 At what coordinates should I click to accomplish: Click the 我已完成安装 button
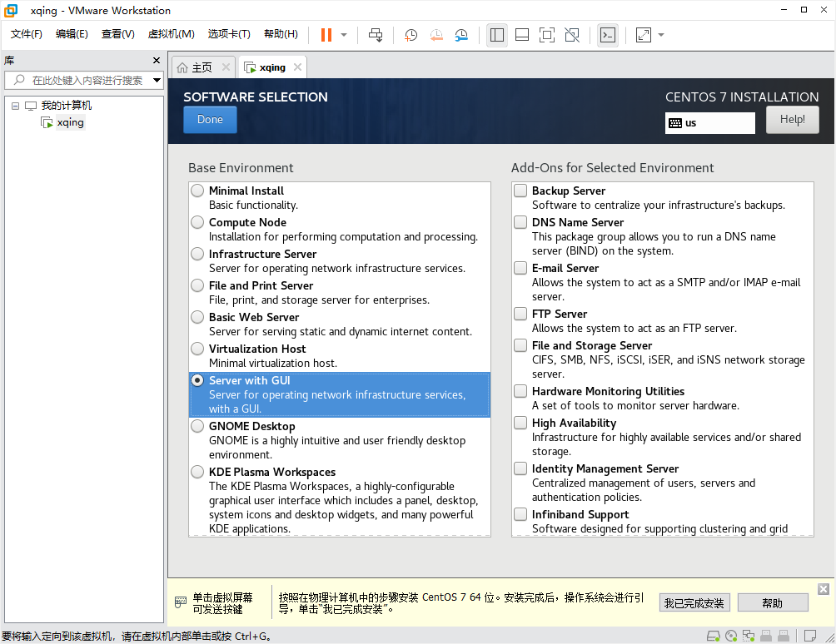pos(694,603)
